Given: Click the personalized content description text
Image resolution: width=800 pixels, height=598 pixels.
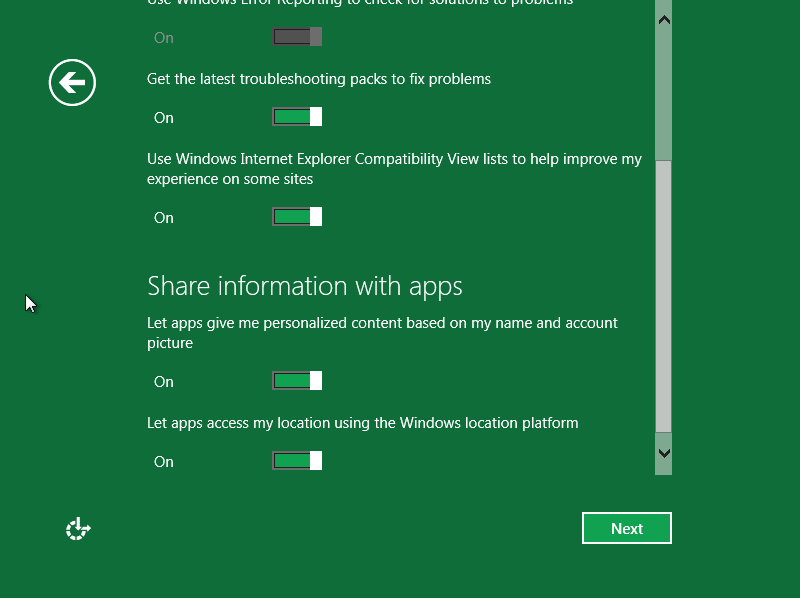Looking at the screenshot, I should point(382,332).
